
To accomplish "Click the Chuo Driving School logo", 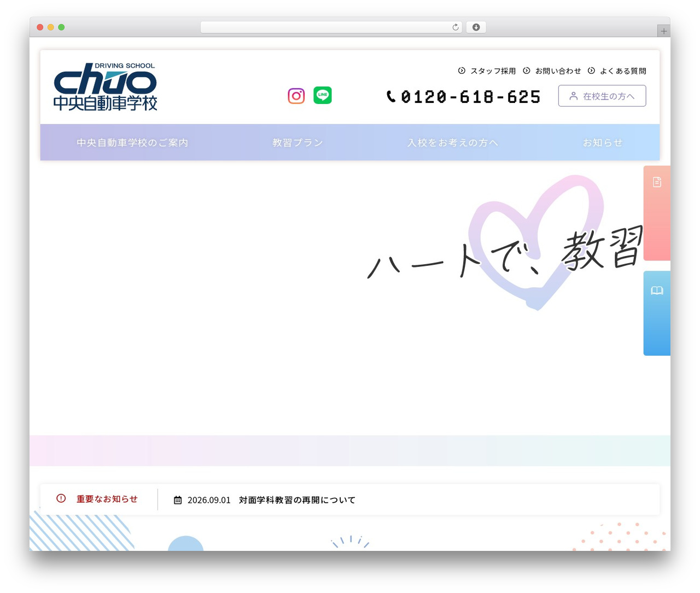I will (106, 86).
